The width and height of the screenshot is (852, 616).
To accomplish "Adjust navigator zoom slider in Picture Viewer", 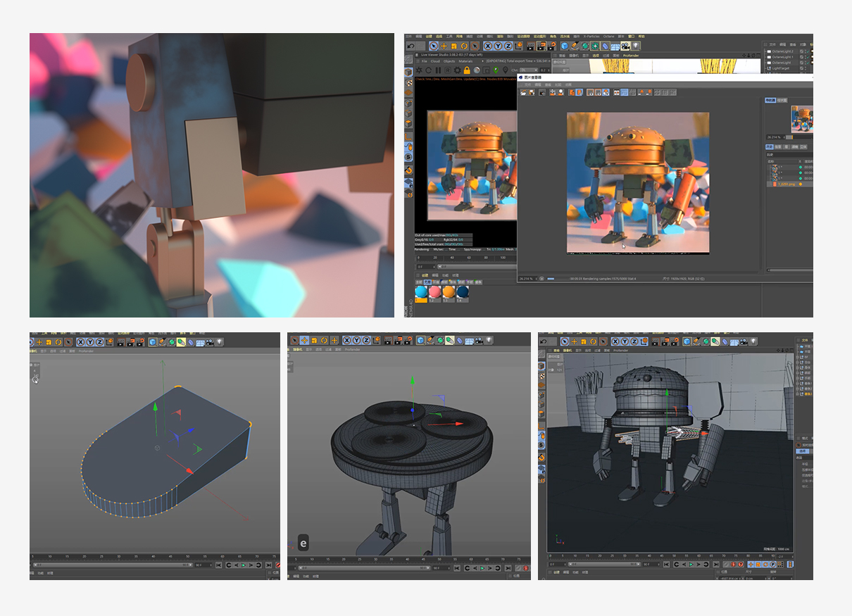I will point(799,137).
